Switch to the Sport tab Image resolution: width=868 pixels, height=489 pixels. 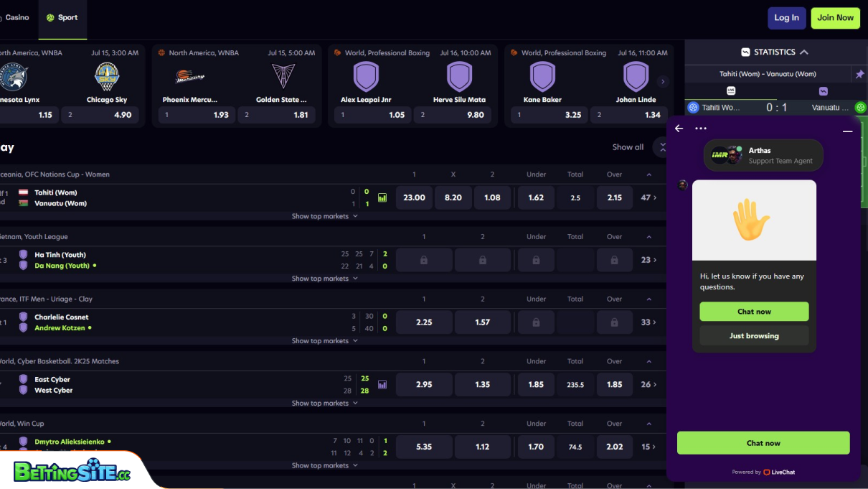pos(62,18)
